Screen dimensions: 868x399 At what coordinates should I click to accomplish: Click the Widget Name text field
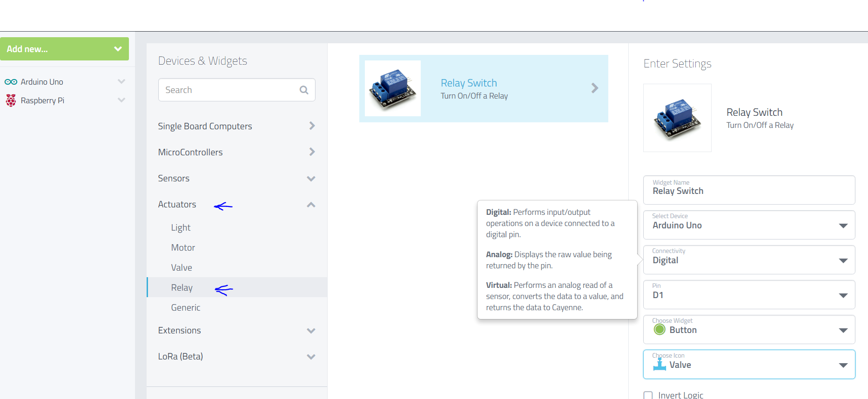coord(749,191)
